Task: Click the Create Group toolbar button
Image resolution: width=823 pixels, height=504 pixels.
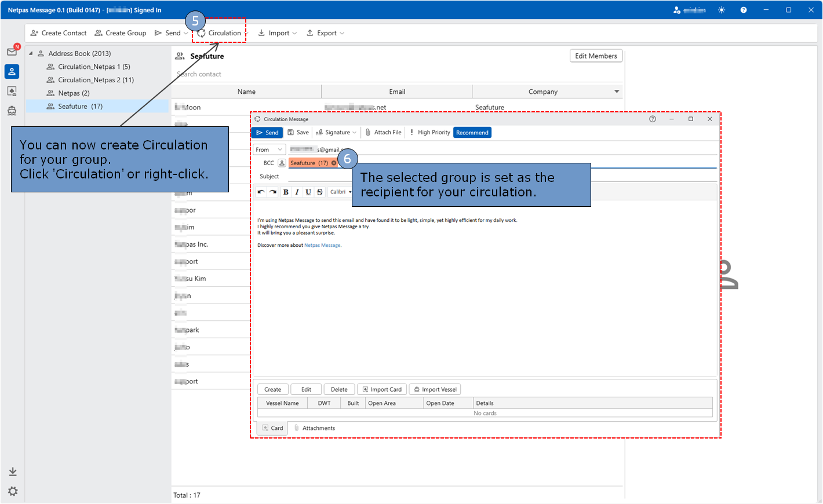Action: tap(121, 33)
